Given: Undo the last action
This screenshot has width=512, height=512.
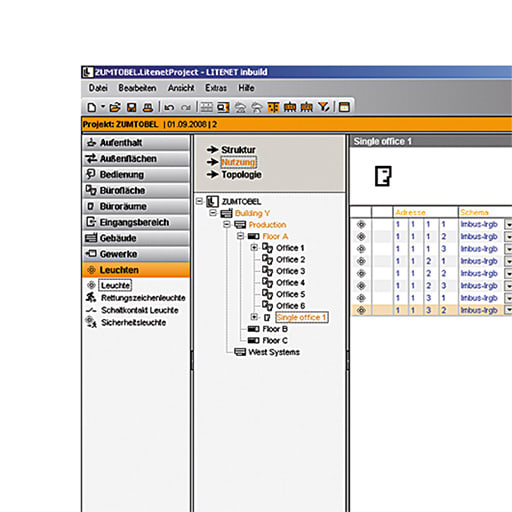Looking at the screenshot, I should (x=169, y=107).
